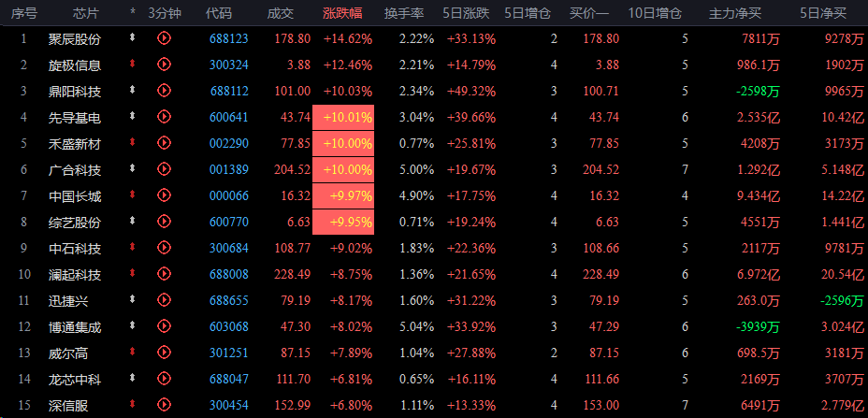Click stock code 000066
The image size is (868, 418).
[x=229, y=196]
